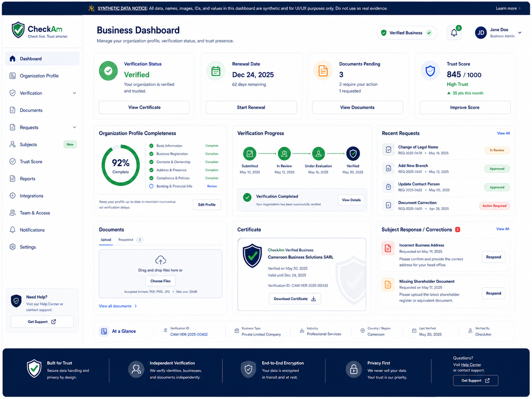Click the JD user avatar
The image size is (532, 399).
(x=481, y=33)
